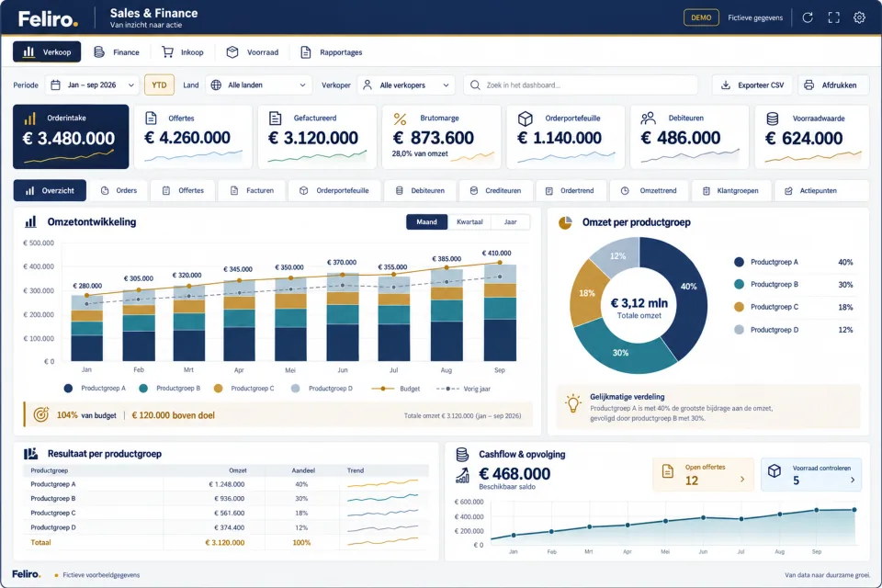Click the lightbulb icon in insight box

pyautogui.click(x=573, y=403)
